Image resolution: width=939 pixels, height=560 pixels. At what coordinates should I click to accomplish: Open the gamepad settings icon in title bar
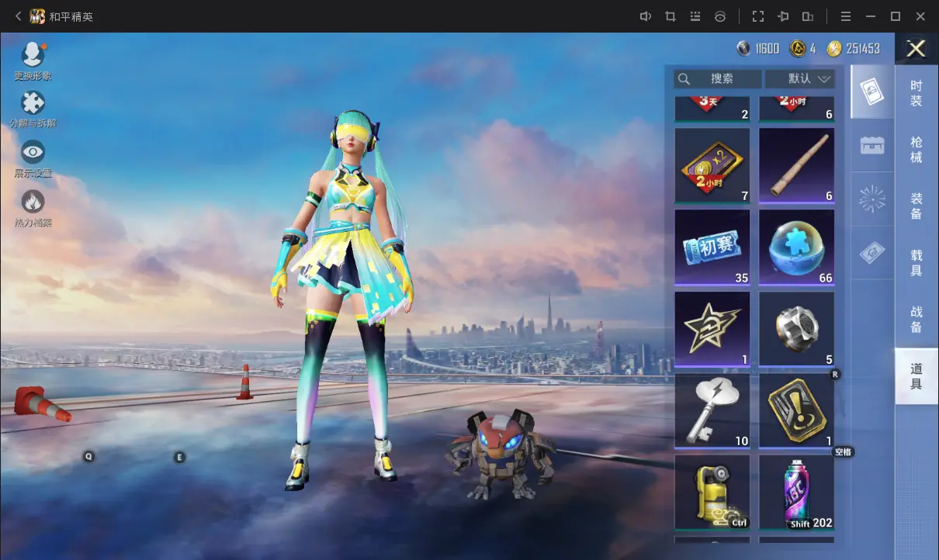click(x=720, y=16)
